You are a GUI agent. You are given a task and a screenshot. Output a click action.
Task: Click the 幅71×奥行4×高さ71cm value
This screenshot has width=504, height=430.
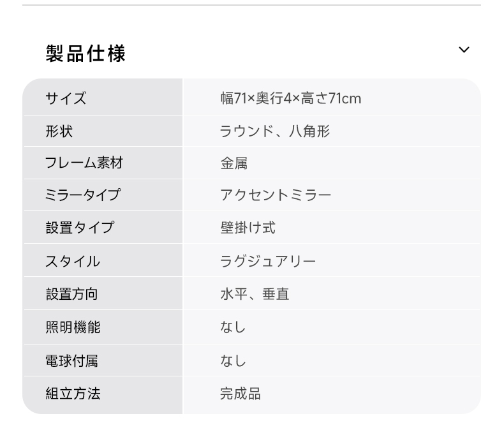(290, 98)
